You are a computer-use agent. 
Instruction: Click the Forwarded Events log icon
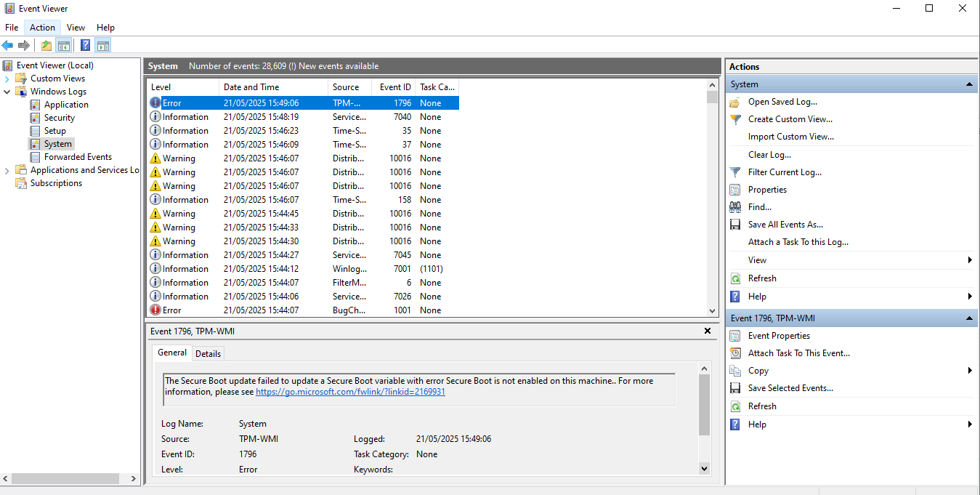tap(35, 157)
